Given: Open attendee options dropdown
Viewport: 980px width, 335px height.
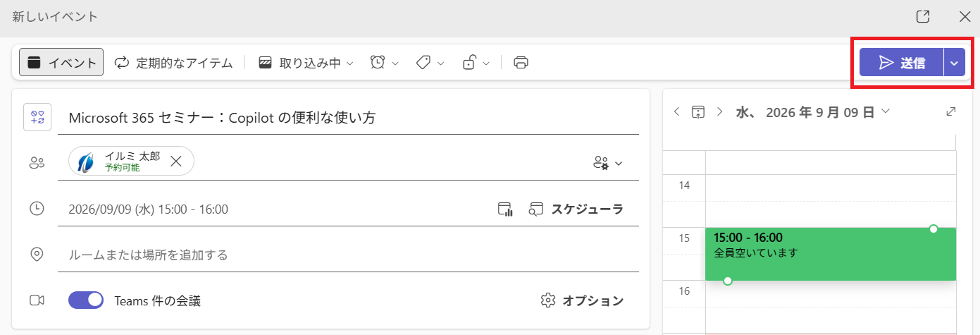Looking at the screenshot, I should click(608, 163).
